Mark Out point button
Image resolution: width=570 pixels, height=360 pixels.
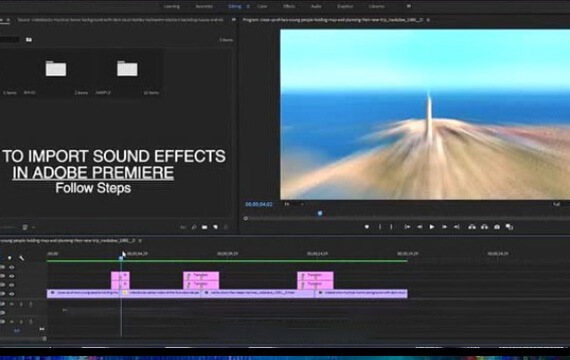pyautogui.click(x=391, y=227)
